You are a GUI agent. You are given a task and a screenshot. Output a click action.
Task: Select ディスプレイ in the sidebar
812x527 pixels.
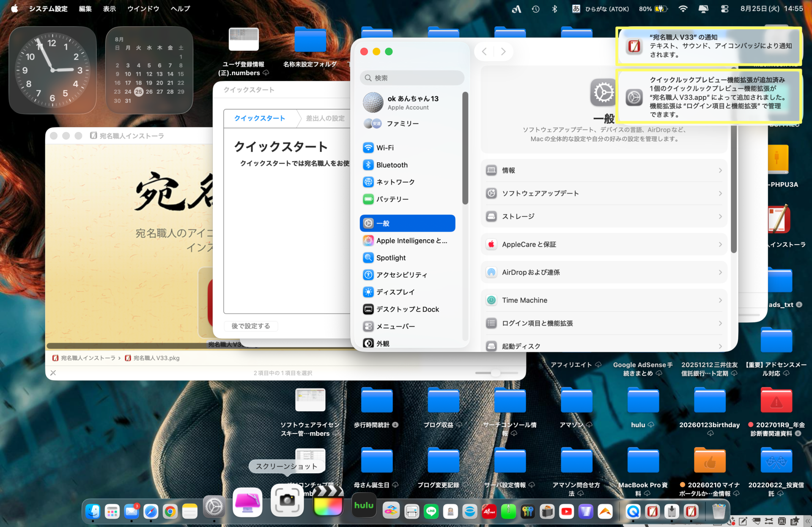(407, 292)
